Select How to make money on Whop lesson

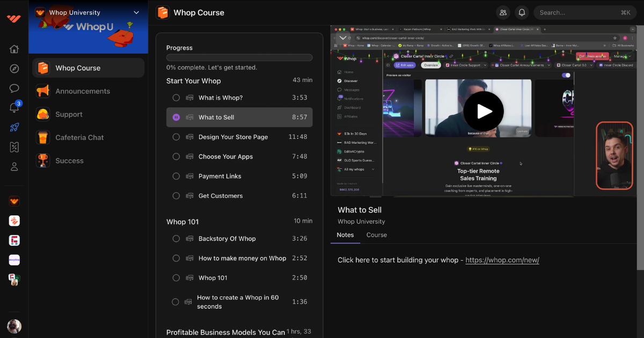coord(239,258)
